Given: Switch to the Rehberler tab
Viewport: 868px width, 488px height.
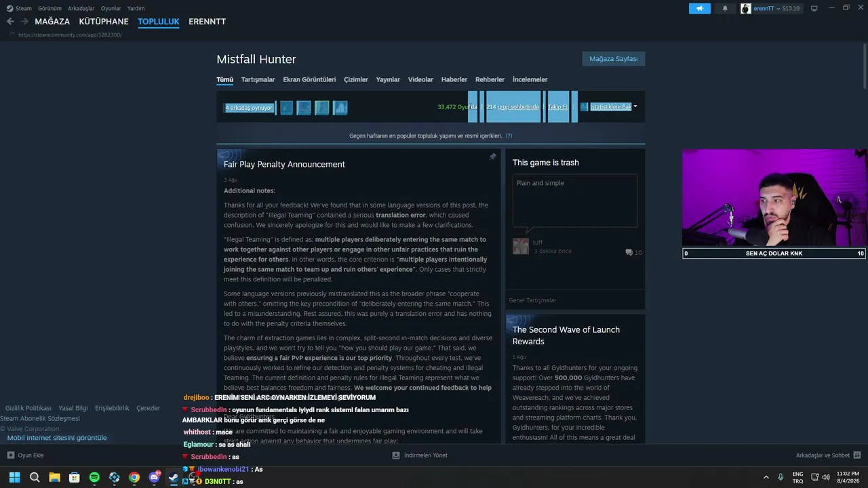Looking at the screenshot, I should coord(490,79).
